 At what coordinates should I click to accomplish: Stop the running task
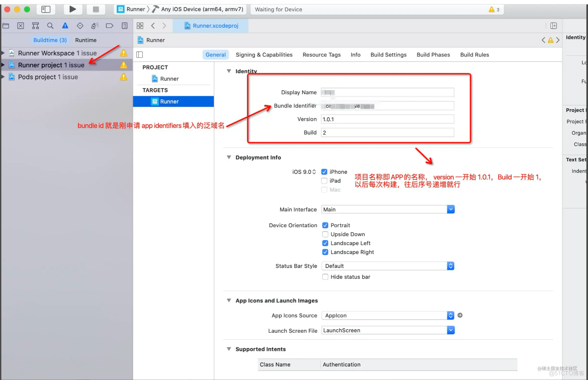click(x=96, y=9)
